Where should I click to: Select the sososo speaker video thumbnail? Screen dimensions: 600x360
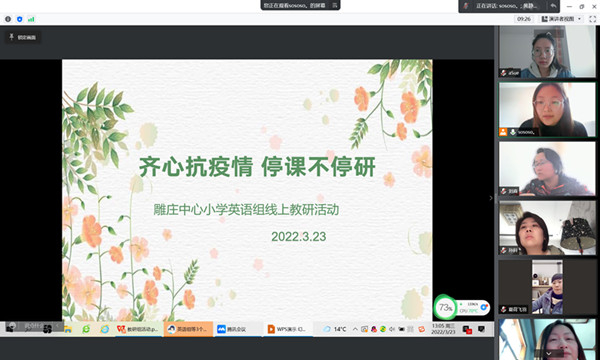coord(547,110)
